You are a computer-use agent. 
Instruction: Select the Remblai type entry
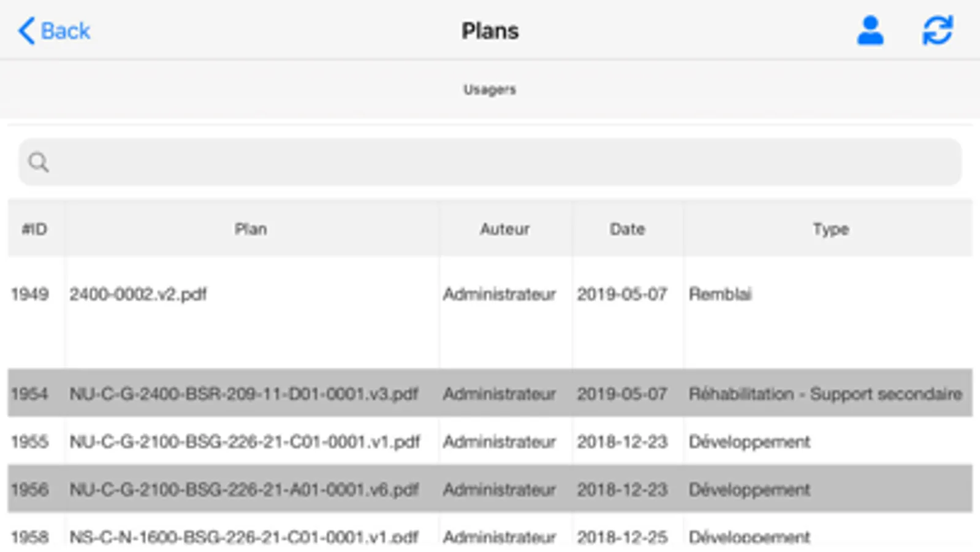pyautogui.click(x=720, y=294)
